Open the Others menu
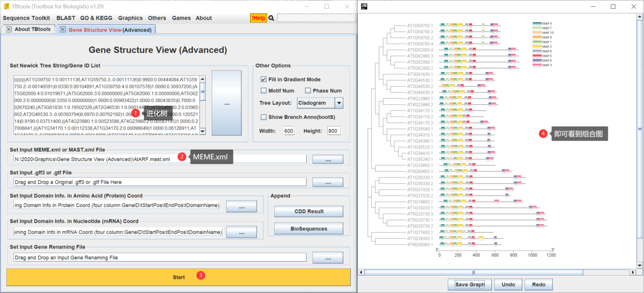Image resolution: width=644 pixels, height=293 pixels. [157, 18]
